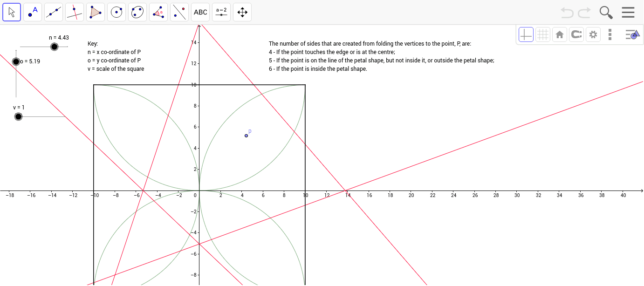Click 'o = y co-ordinate of P' text

[x=114, y=61]
